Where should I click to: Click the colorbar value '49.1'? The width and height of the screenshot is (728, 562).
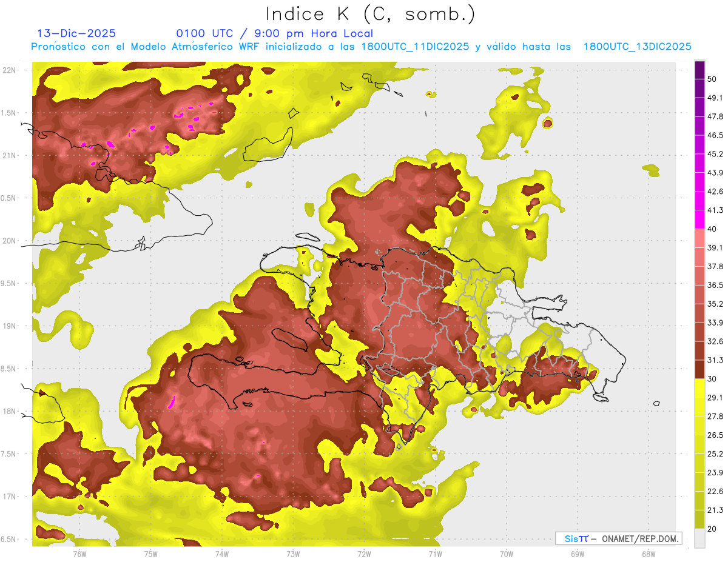(715, 98)
